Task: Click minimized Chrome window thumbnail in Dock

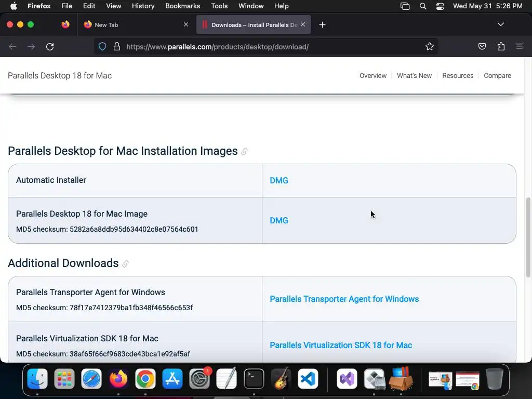Action: [x=468, y=380]
